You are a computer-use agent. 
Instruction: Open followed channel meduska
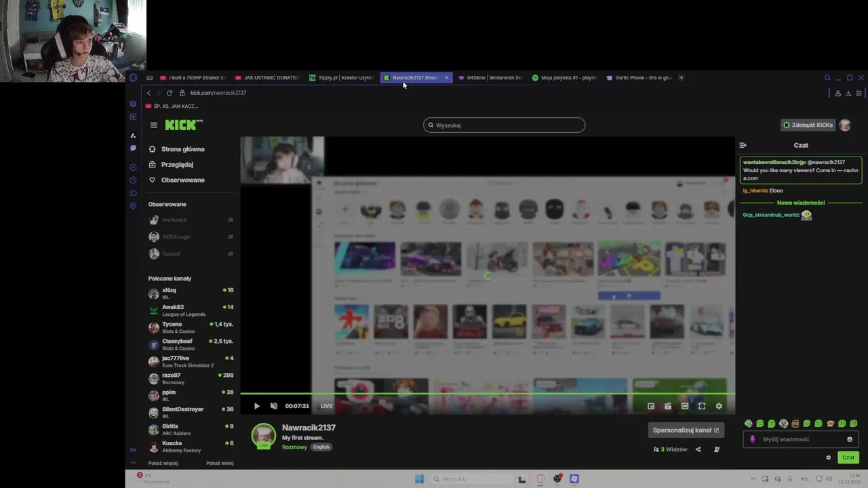(191, 220)
